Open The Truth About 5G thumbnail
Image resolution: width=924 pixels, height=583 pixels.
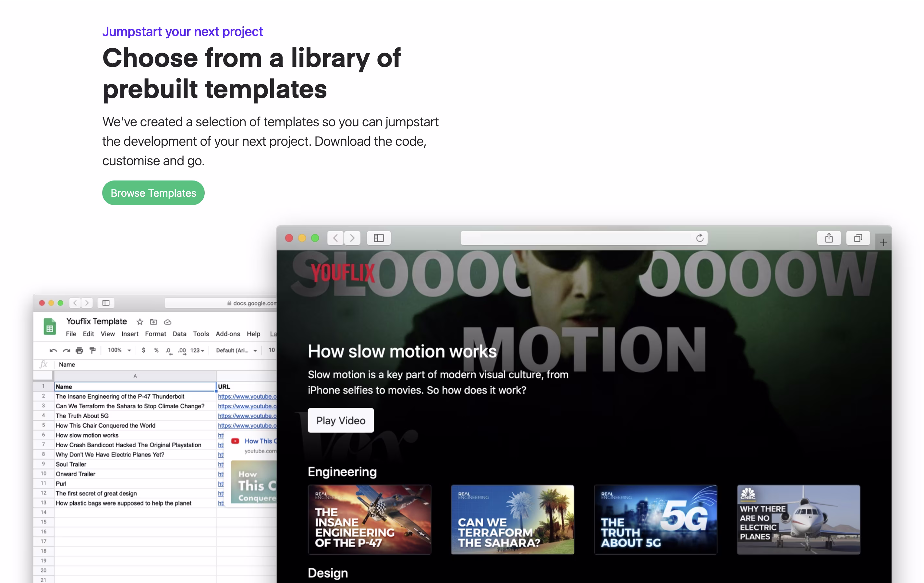(x=655, y=519)
